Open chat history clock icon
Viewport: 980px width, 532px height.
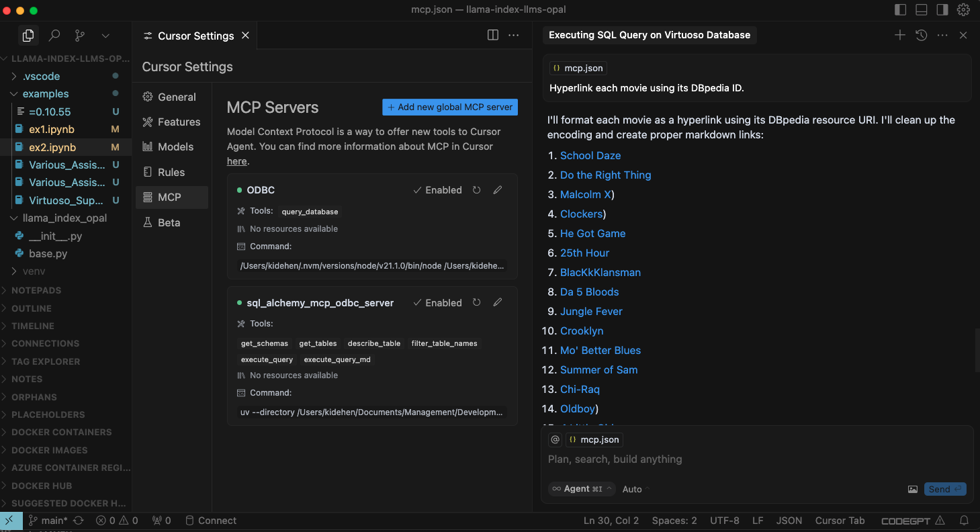click(921, 35)
